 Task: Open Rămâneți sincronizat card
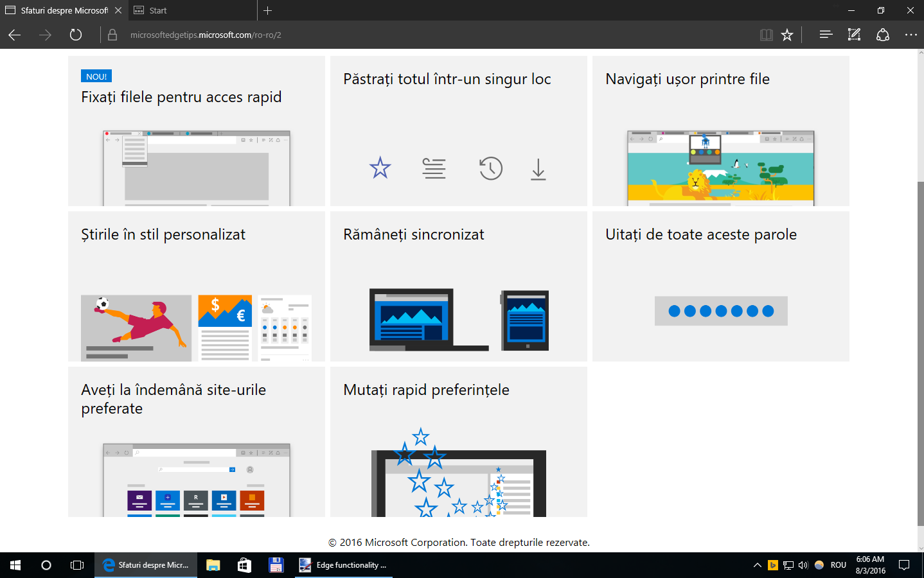pyautogui.click(x=459, y=286)
